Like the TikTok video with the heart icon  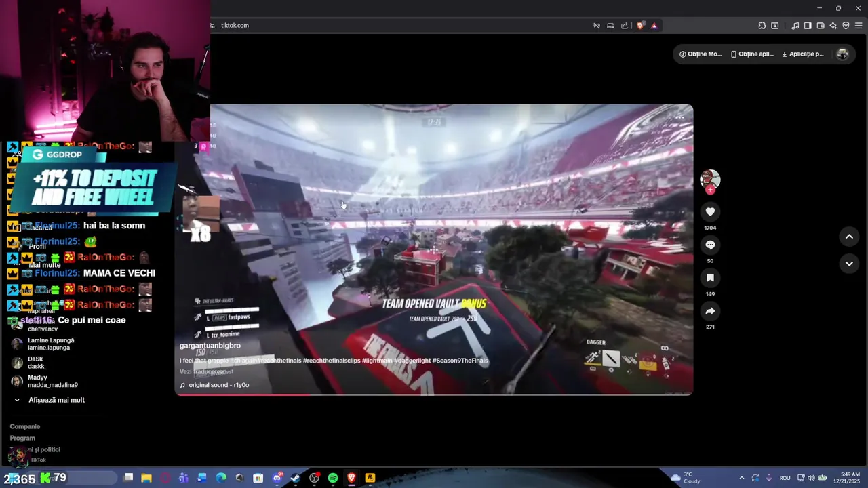click(x=710, y=211)
